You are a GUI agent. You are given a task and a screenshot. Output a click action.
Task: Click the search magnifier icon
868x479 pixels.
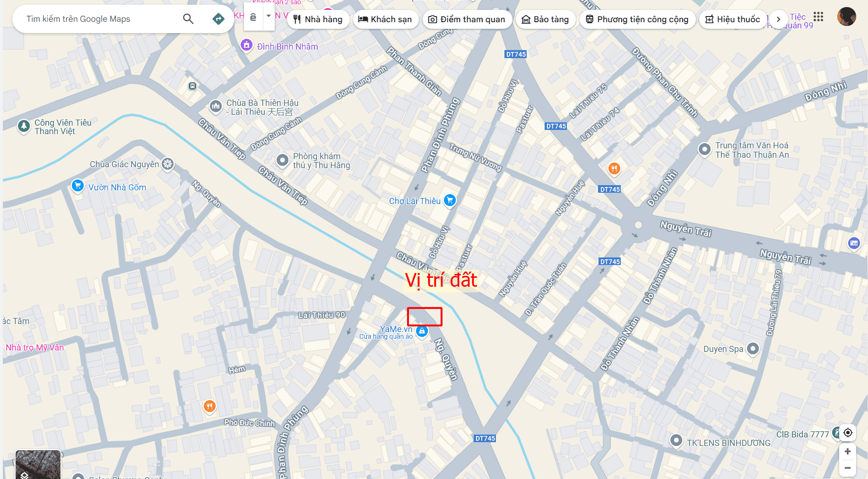pos(188,19)
